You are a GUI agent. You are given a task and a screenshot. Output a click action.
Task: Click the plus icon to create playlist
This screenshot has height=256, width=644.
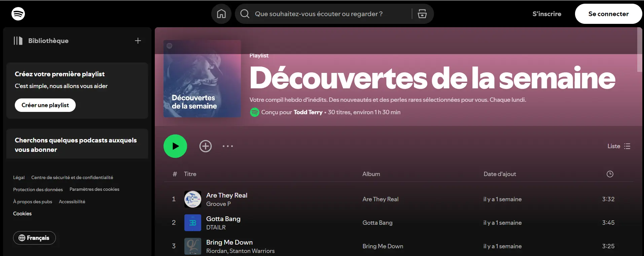pos(138,41)
